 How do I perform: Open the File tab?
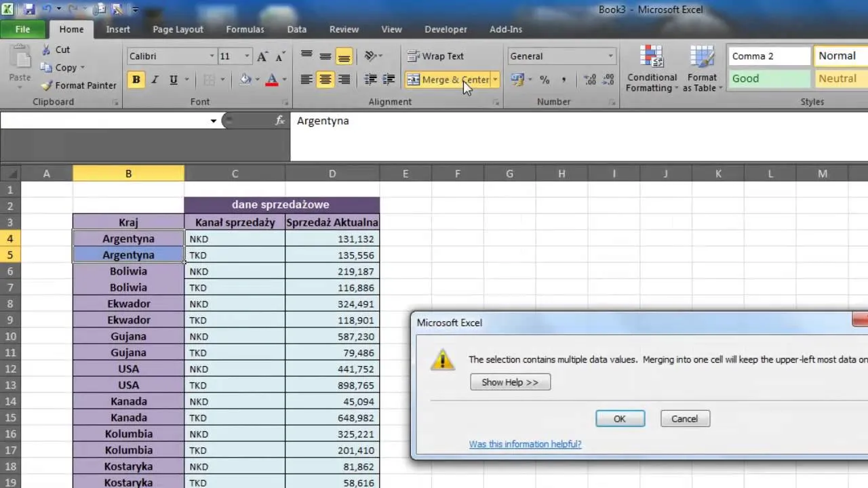pyautogui.click(x=23, y=29)
